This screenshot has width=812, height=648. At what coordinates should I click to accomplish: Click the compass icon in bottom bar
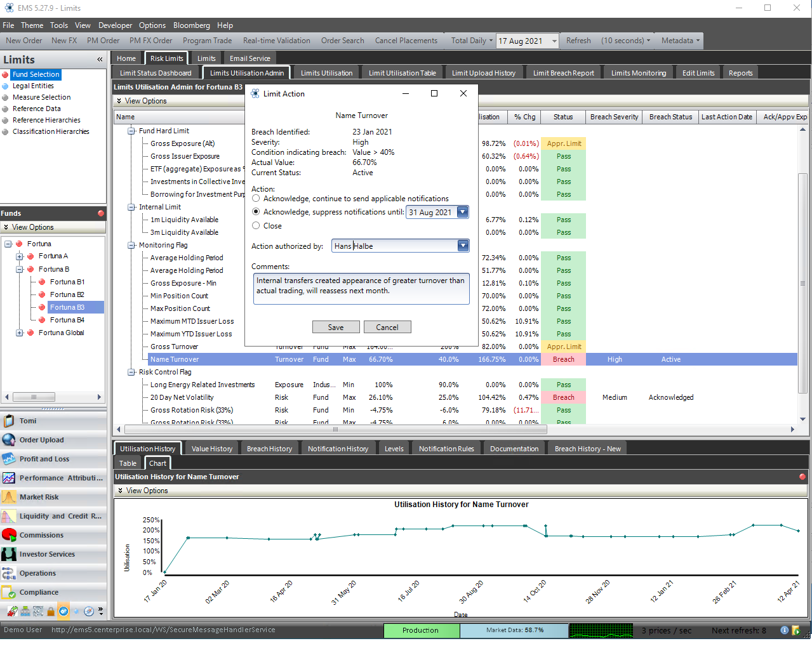(x=89, y=612)
